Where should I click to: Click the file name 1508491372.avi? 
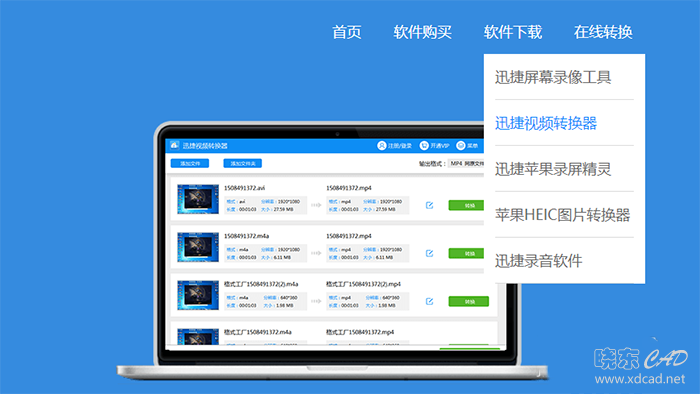coord(244,188)
